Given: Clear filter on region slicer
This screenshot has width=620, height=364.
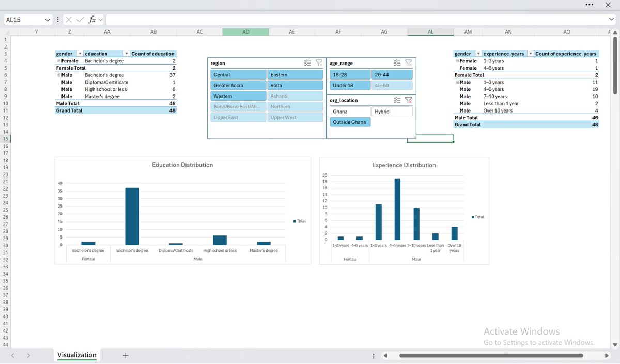Looking at the screenshot, I should tap(319, 63).
